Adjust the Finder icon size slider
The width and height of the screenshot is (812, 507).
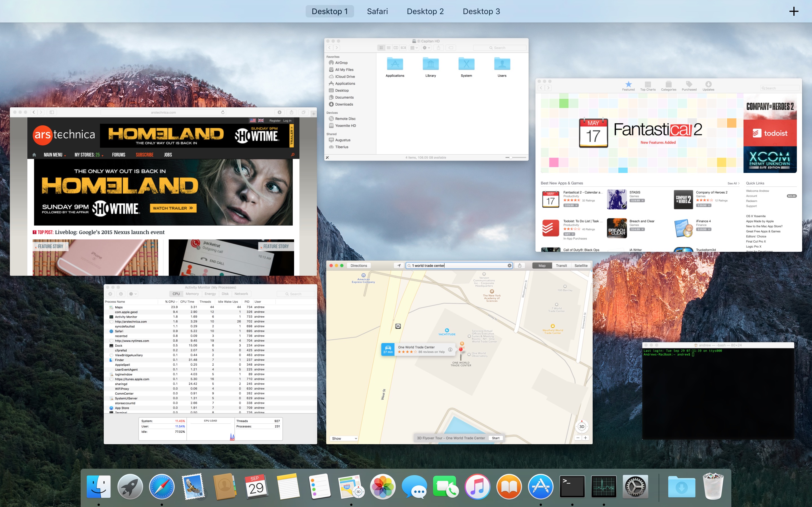[511, 157]
